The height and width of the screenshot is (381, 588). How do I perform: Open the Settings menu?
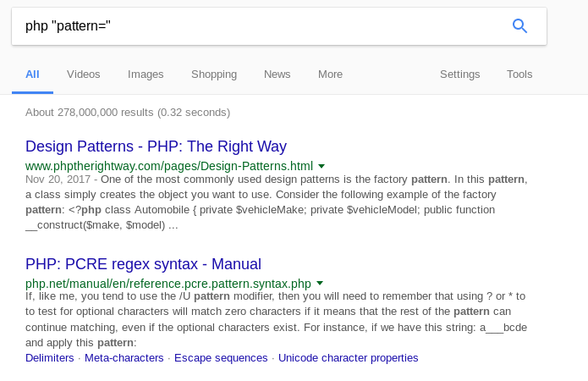(459, 75)
